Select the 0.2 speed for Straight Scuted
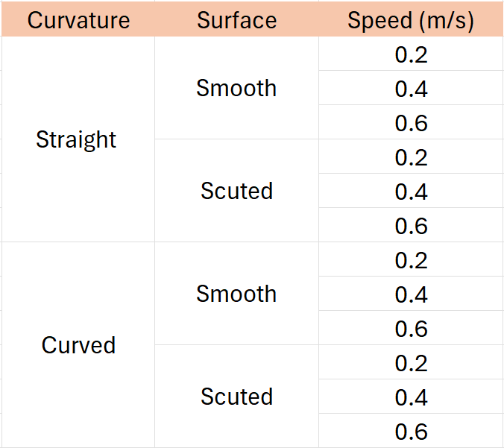This screenshot has width=504, height=448. click(x=411, y=157)
